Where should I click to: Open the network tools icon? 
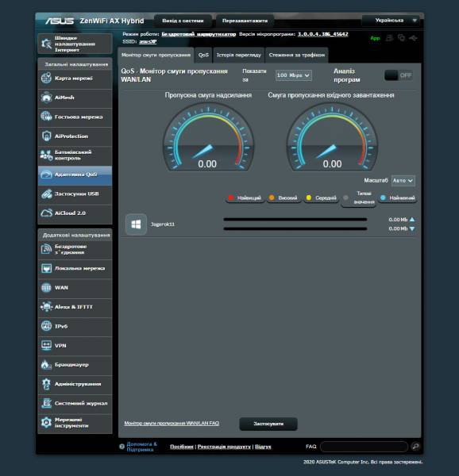point(46,423)
